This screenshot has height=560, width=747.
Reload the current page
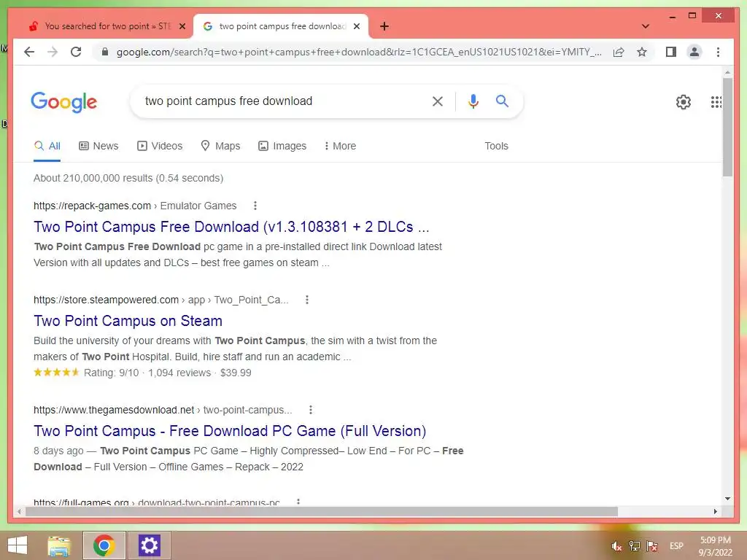pos(76,52)
